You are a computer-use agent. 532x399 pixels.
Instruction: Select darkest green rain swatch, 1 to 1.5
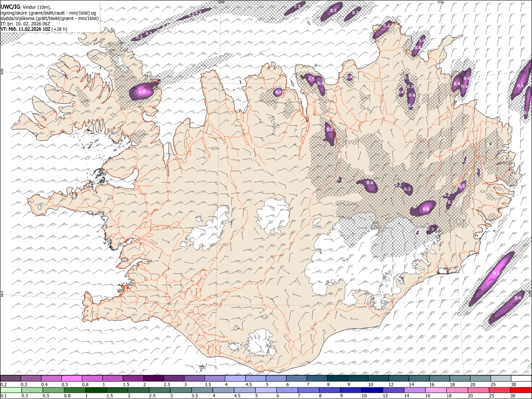click(96, 390)
